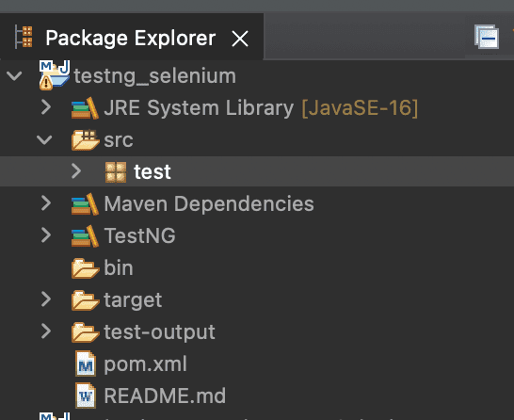Click the TestNG library icon
This screenshot has width=514, height=420.
pos(85,236)
